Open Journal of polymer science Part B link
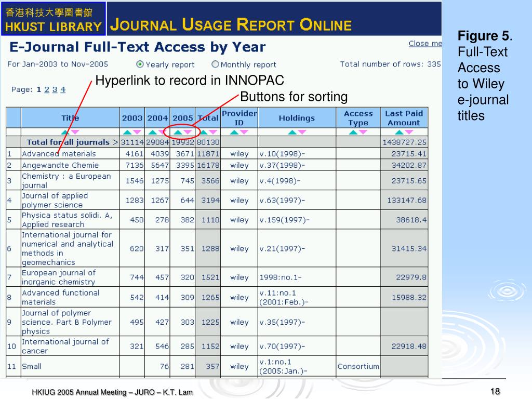The image size is (532, 399). (x=67, y=322)
